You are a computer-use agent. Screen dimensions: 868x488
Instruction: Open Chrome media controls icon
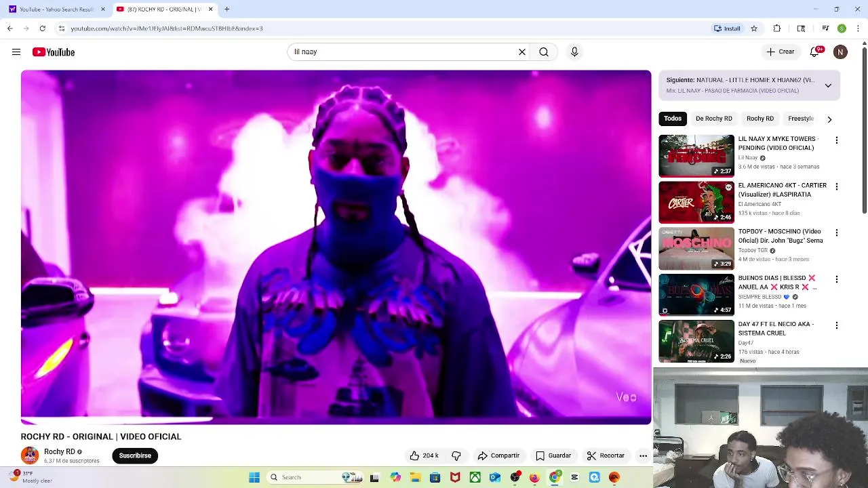coord(825,28)
